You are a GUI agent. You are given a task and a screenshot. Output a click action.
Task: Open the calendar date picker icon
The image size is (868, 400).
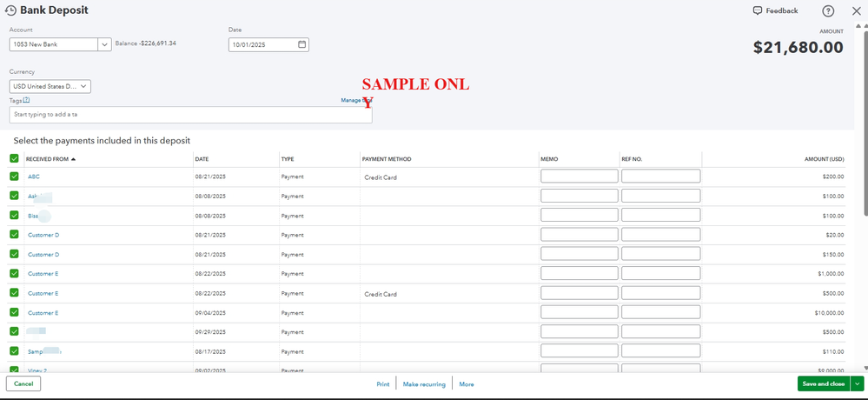pyautogui.click(x=301, y=44)
